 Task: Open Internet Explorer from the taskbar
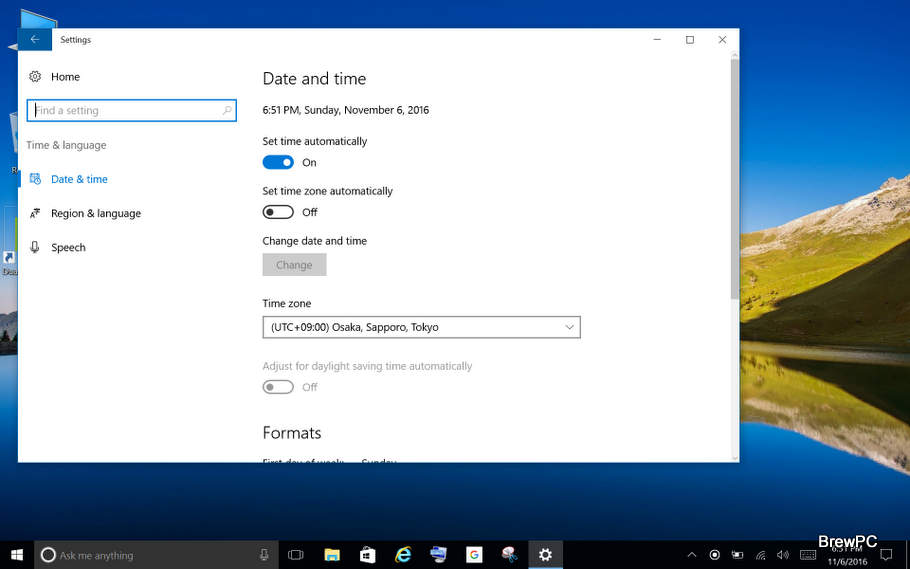point(403,555)
